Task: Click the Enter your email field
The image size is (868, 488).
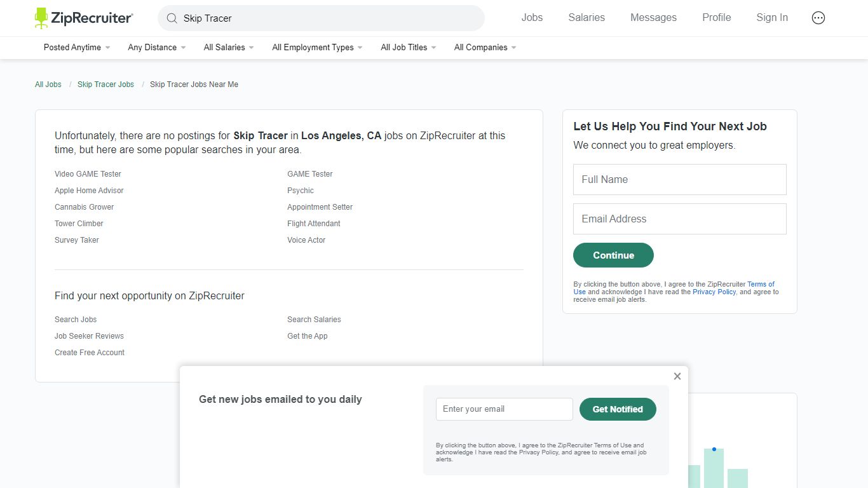Action: pos(505,409)
